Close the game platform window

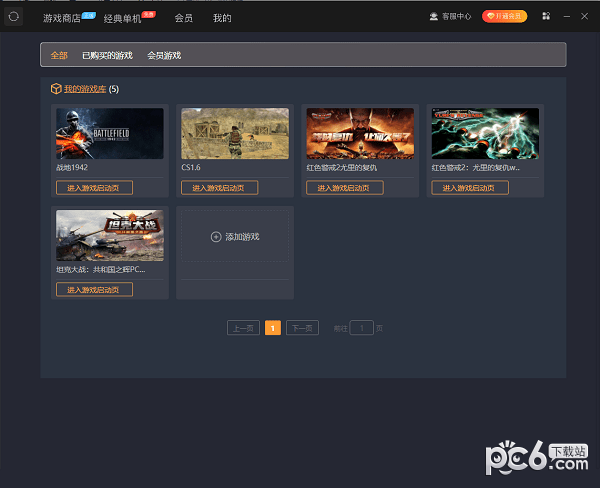tap(585, 17)
